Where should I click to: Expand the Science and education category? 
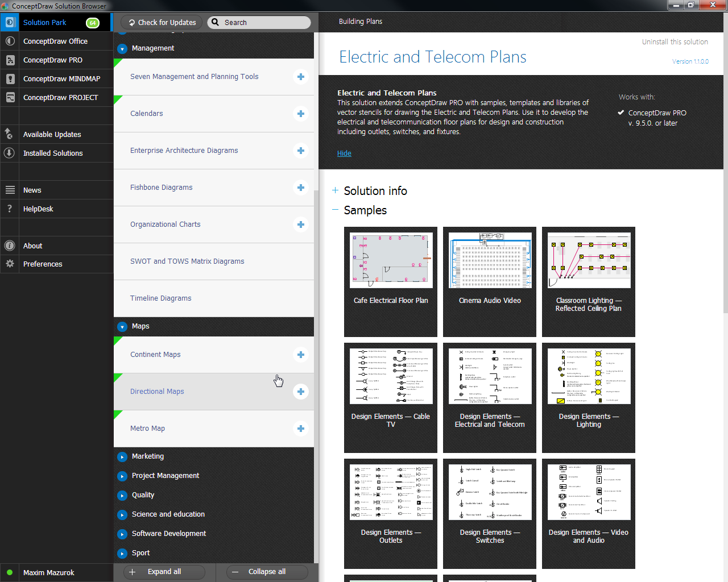[122, 515]
